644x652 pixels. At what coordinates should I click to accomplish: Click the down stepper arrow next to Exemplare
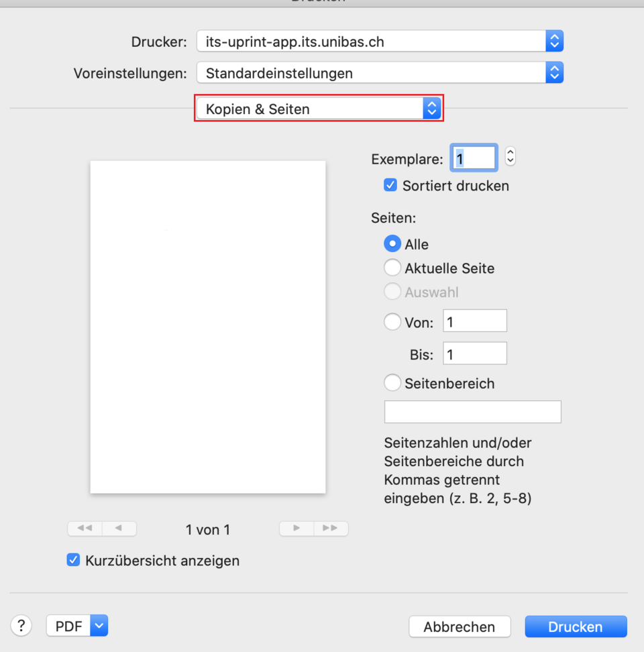[x=511, y=160]
